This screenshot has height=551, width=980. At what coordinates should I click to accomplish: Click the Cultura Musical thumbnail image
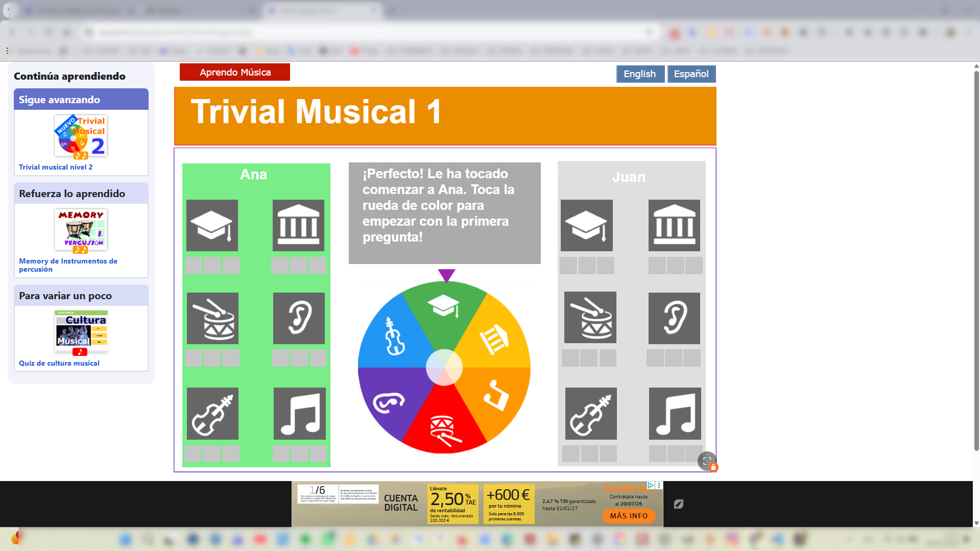point(81,332)
